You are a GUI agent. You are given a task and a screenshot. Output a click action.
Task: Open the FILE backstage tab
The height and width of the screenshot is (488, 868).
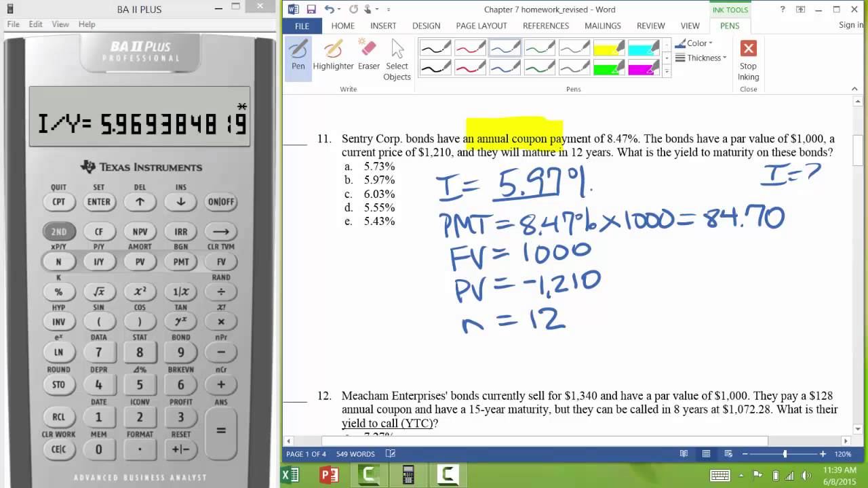[x=302, y=26]
